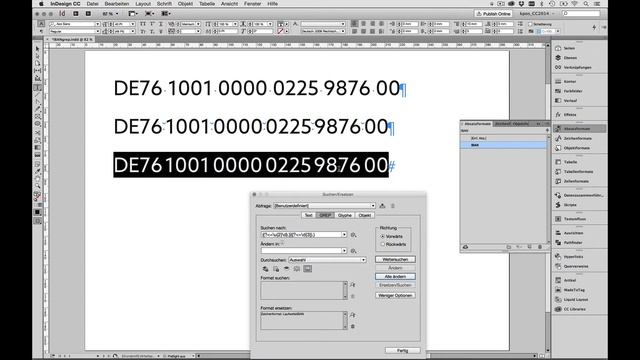Viewport: 640px width, 360px height.
Task: Open the Farbfelder panel
Action: 573,91
